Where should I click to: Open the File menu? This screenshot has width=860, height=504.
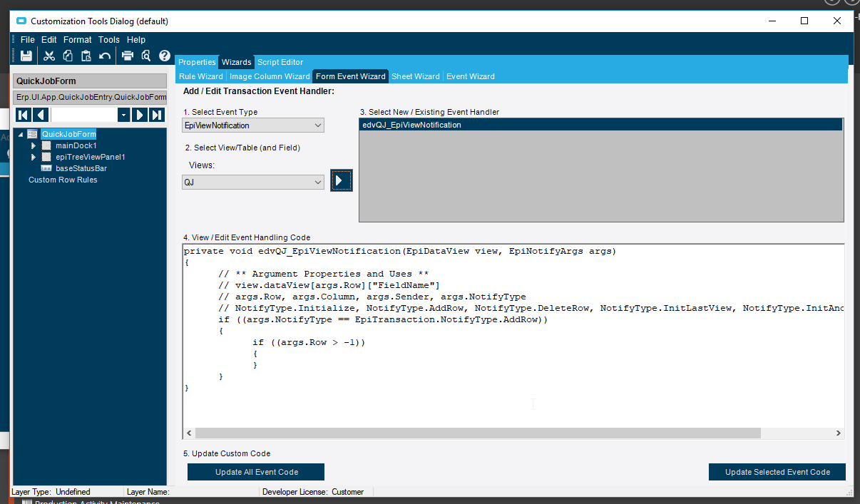click(x=28, y=40)
